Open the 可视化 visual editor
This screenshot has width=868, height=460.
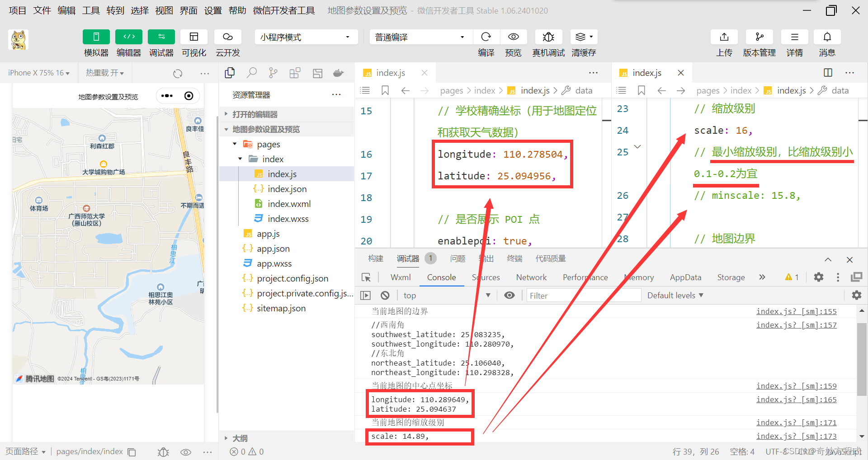[x=194, y=37]
